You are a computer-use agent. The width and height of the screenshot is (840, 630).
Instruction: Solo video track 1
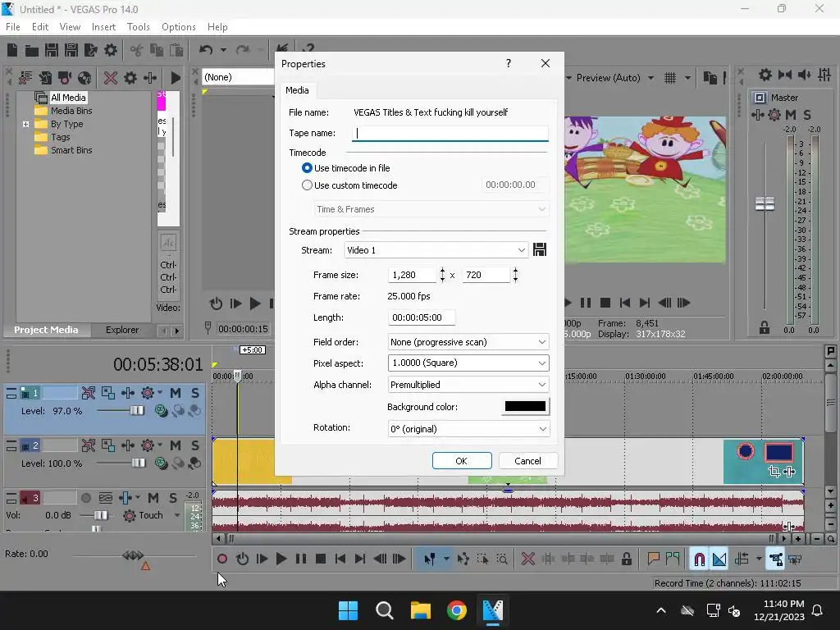195,393
